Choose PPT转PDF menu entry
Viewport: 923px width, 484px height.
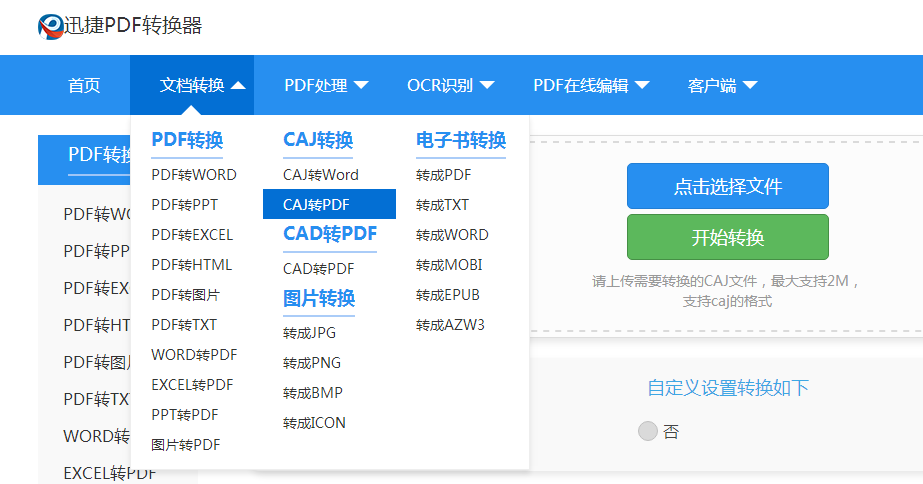[185, 415]
